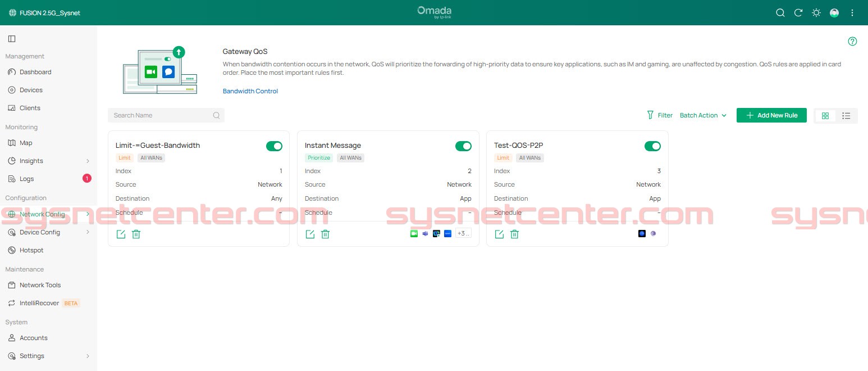Open the user avatar menu
The width and height of the screenshot is (868, 371).
(834, 13)
